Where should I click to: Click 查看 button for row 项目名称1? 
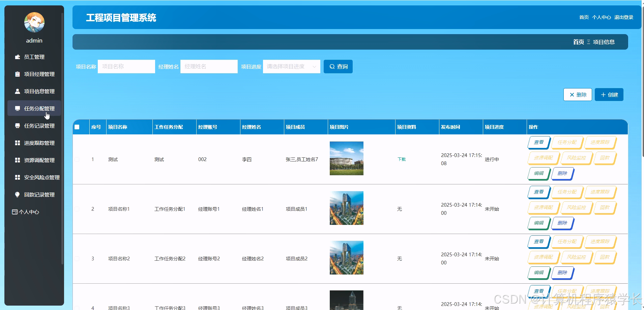539,192
